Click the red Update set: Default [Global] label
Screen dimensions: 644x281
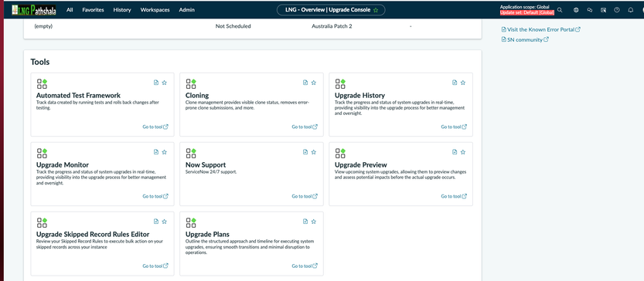[x=527, y=12]
